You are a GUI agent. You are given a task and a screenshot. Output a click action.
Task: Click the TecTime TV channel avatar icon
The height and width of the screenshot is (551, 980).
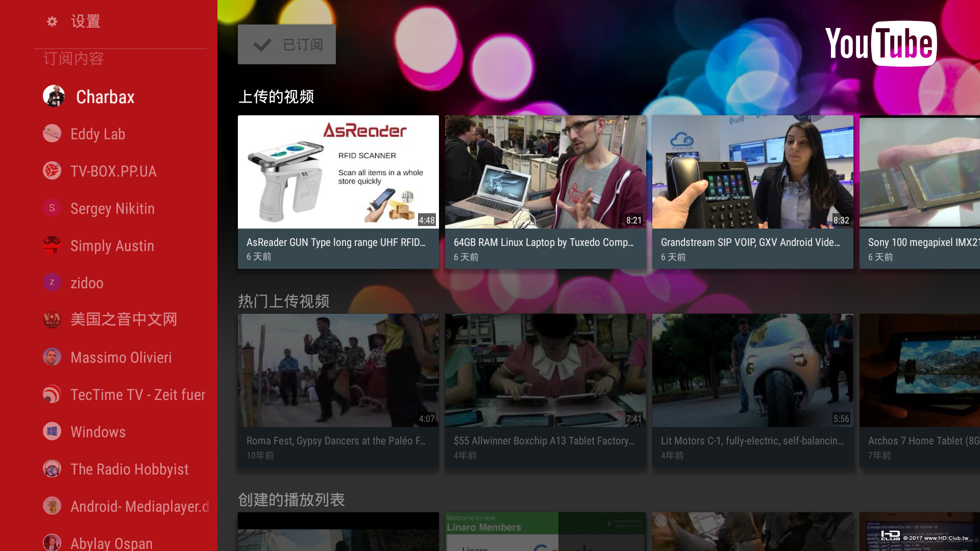click(52, 394)
